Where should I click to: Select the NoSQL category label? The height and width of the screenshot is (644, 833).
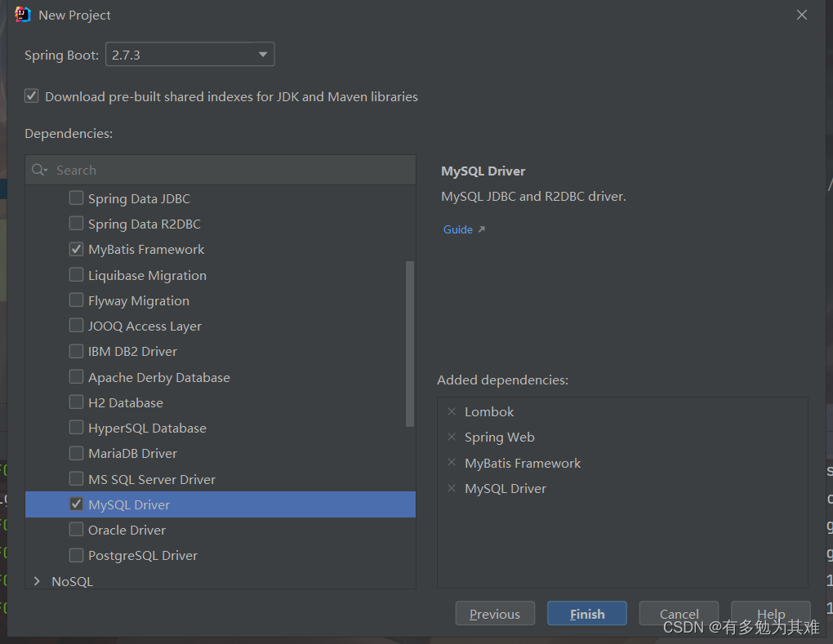pyautogui.click(x=72, y=581)
